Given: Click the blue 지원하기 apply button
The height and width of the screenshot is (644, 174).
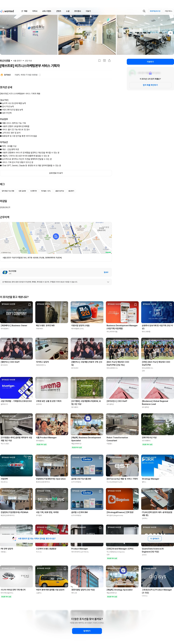Looking at the screenshot, I should [x=150, y=62].
